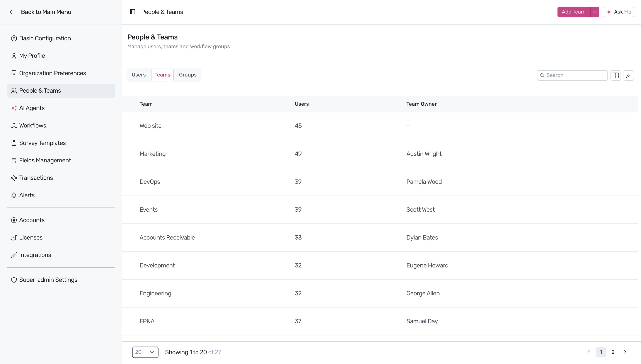Expand the Add Team dropdown arrow

click(595, 12)
